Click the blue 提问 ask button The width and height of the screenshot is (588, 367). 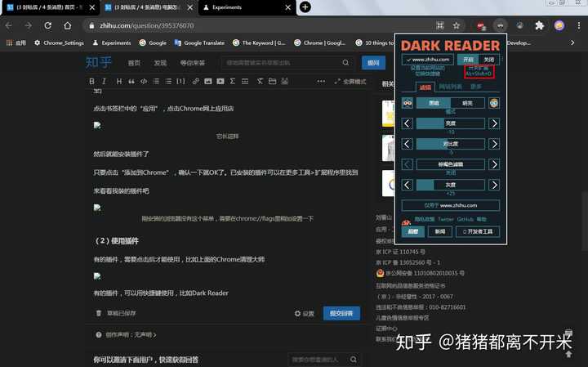(373, 63)
